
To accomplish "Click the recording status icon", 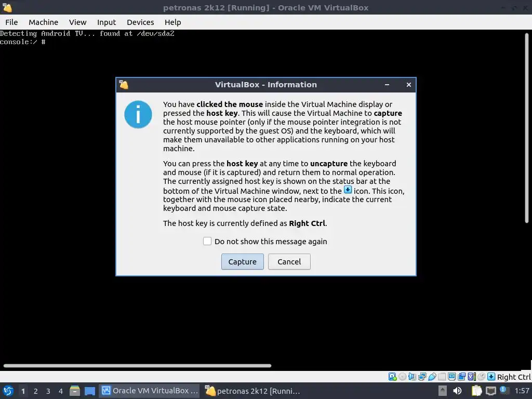I will [x=461, y=377].
